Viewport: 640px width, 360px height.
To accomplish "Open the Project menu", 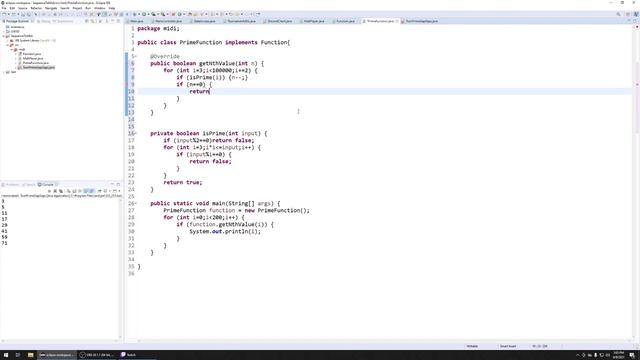I will click(77, 8).
